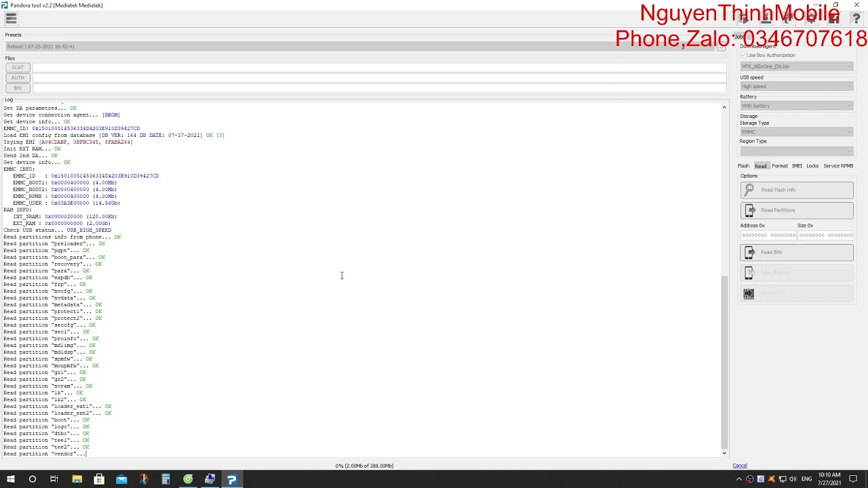Open the Windows Start menu
Screen dimensions: 868x488
(x=11, y=479)
